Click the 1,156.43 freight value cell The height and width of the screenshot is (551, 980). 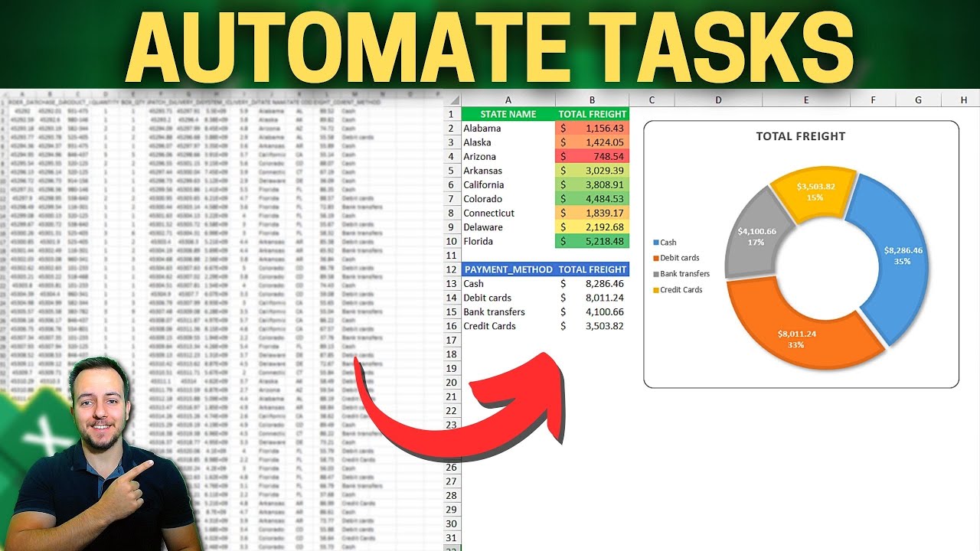click(593, 129)
